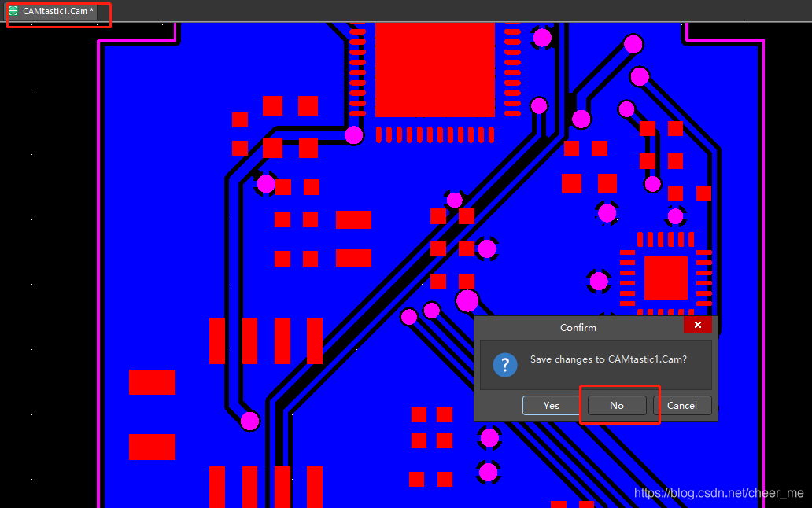Select the upper wide red pad at board's left
The image size is (812, 508).
point(152,382)
